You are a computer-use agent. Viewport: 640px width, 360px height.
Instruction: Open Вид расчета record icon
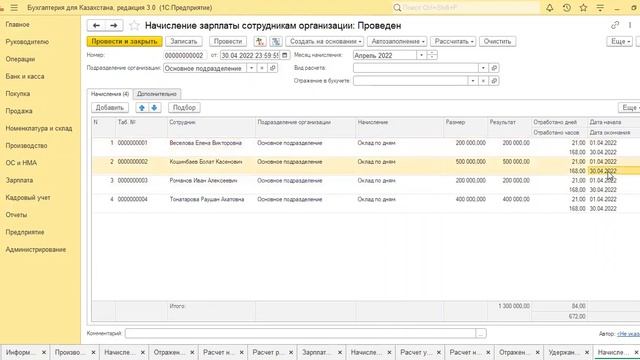pos(494,68)
